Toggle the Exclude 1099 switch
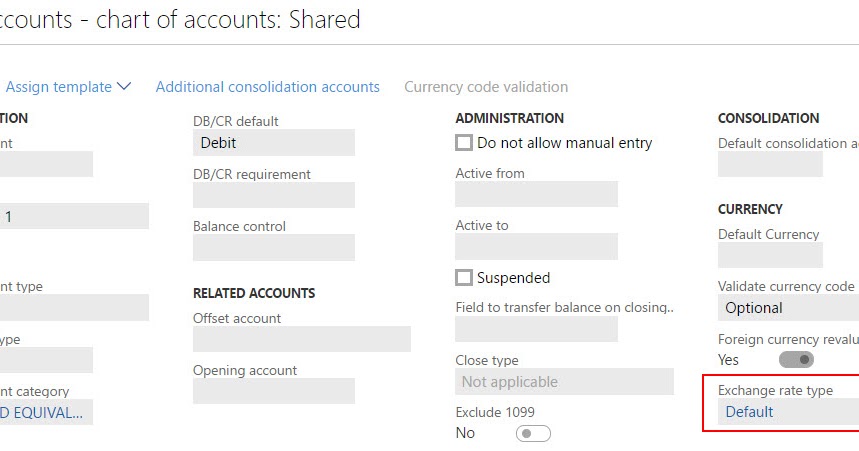This screenshot has width=859, height=451. click(x=533, y=433)
